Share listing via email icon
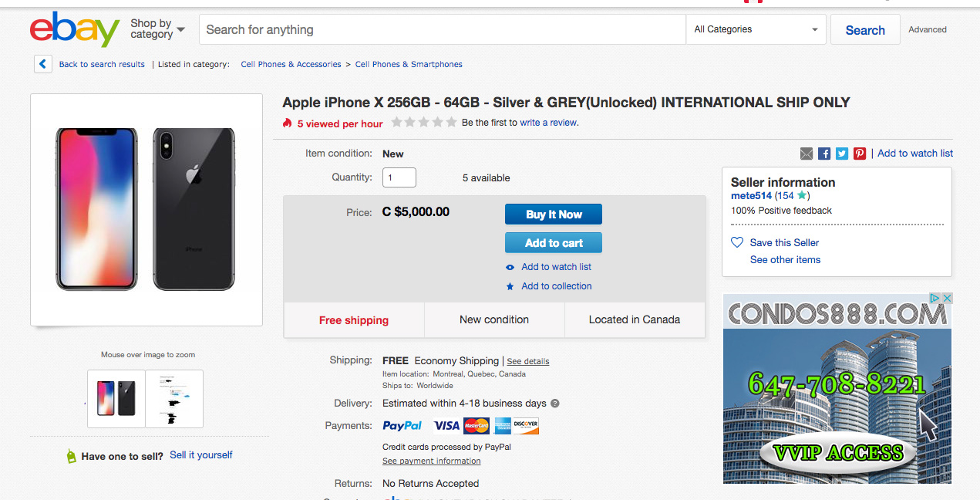Image resolution: width=980 pixels, height=500 pixels. [807, 154]
